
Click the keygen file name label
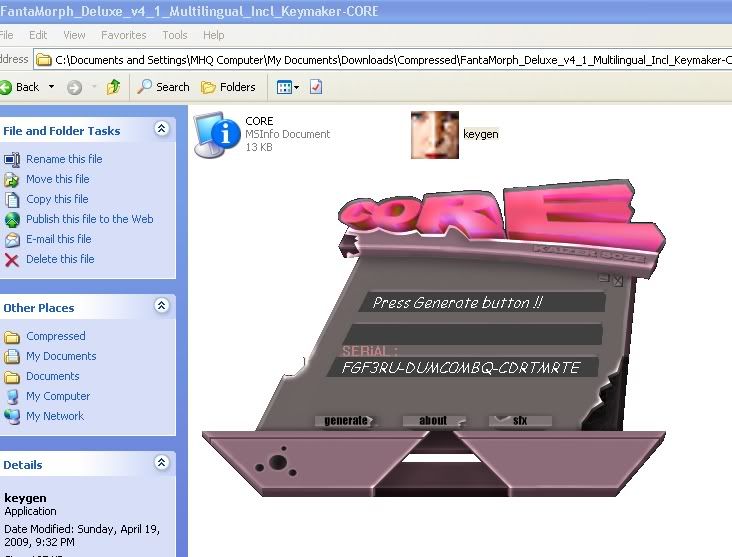tap(481, 134)
